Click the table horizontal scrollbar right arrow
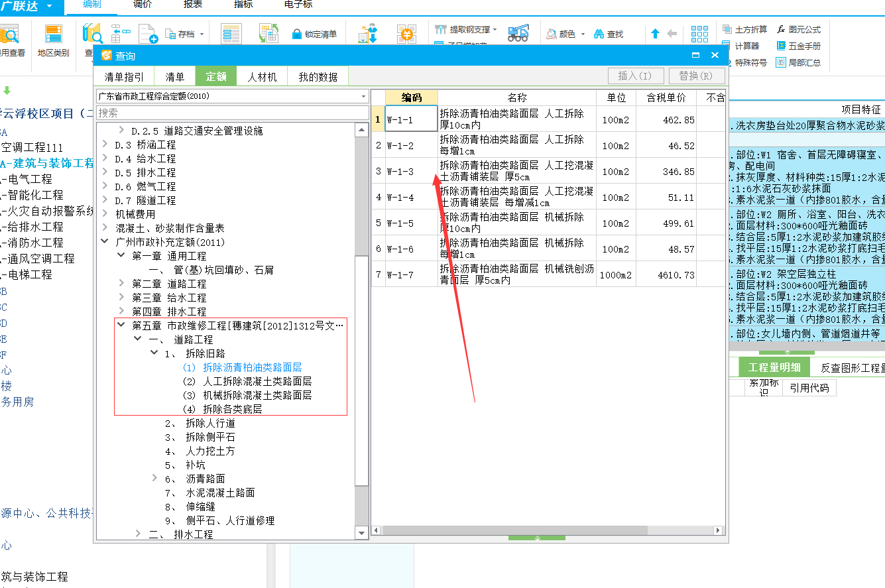 (719, 530)
